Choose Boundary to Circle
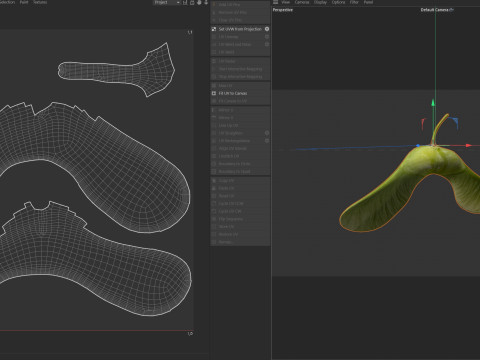This screenshot has height=360, width=480. pyautogui.click(x=234, y=164)
